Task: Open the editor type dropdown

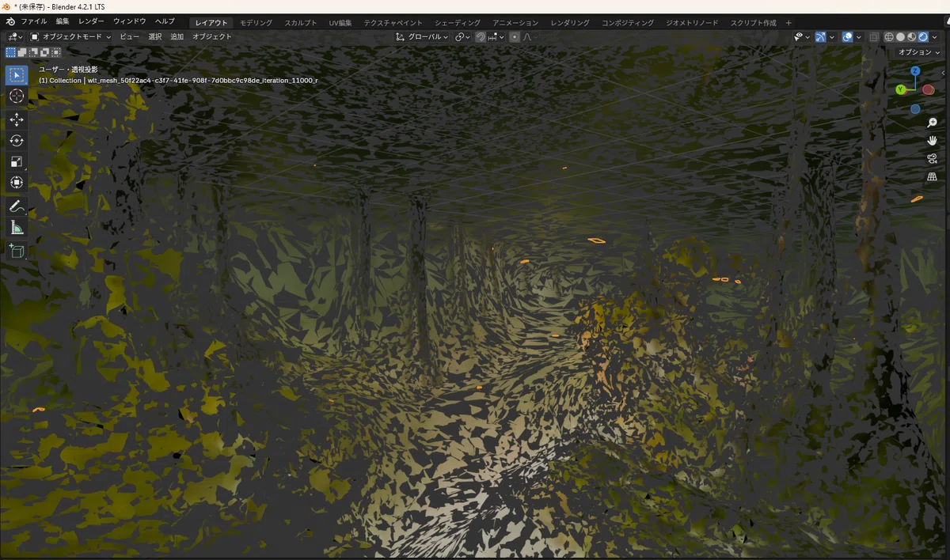Action: [16, 37]
